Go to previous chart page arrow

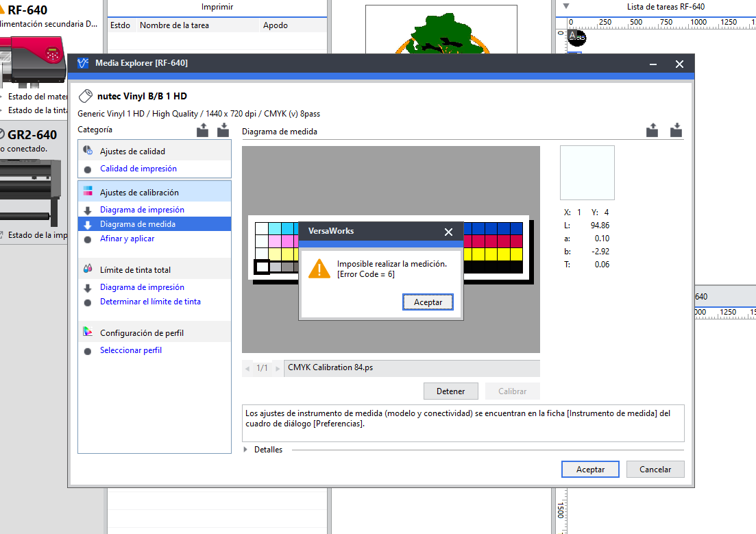(247, 369)
